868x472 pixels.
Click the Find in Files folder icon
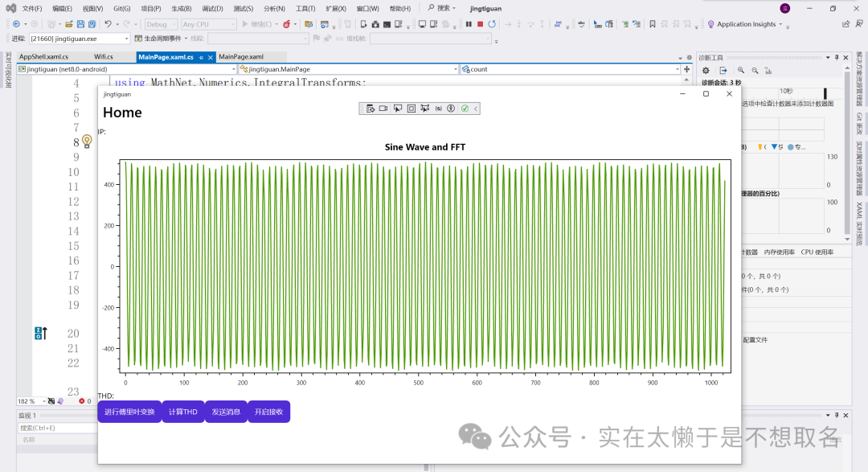pyautogui.click(x=309, y=24)
